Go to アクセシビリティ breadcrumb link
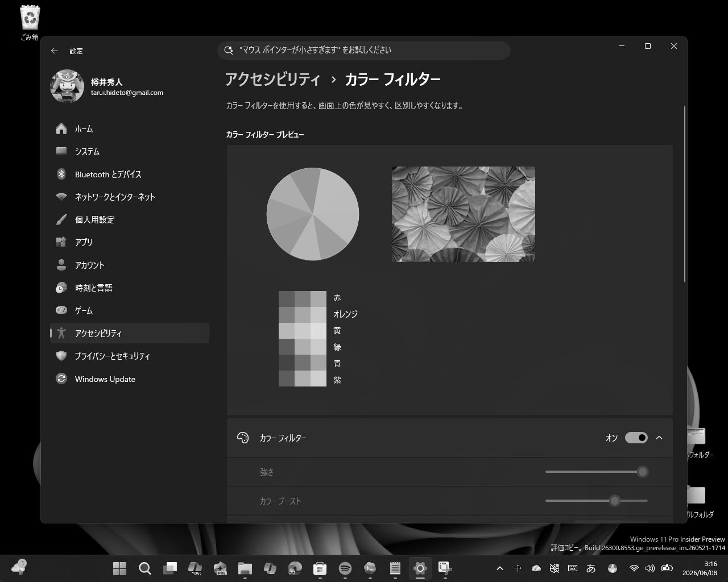Image resolution: width=728 pixels, height=582 pixels. click(x=272, y=80)
